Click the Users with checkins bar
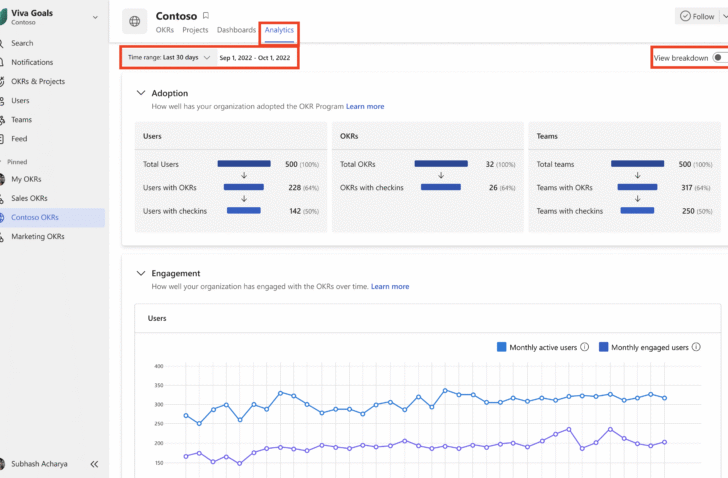This screenshot has width=728, height=478. pos(244,210)
